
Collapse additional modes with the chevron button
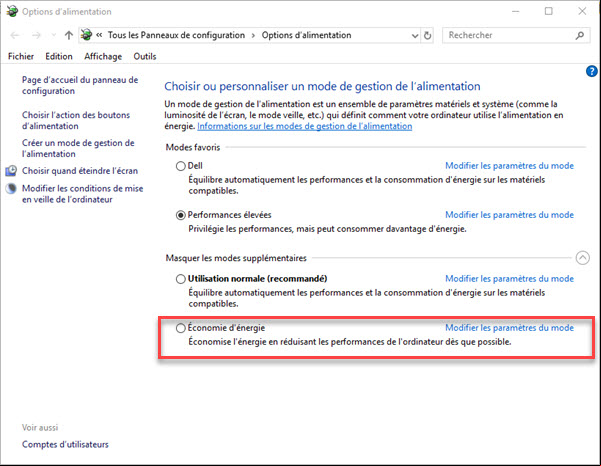pyautogui.click(x=583, y=258)
